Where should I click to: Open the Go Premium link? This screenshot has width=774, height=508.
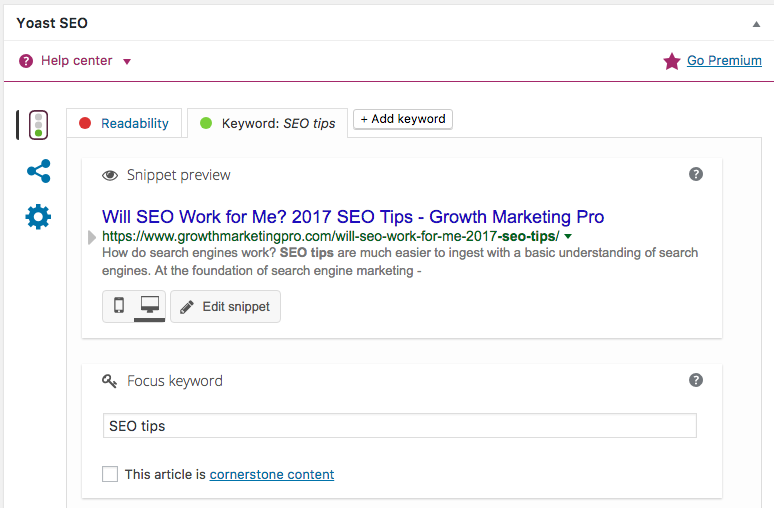point(724,61)
